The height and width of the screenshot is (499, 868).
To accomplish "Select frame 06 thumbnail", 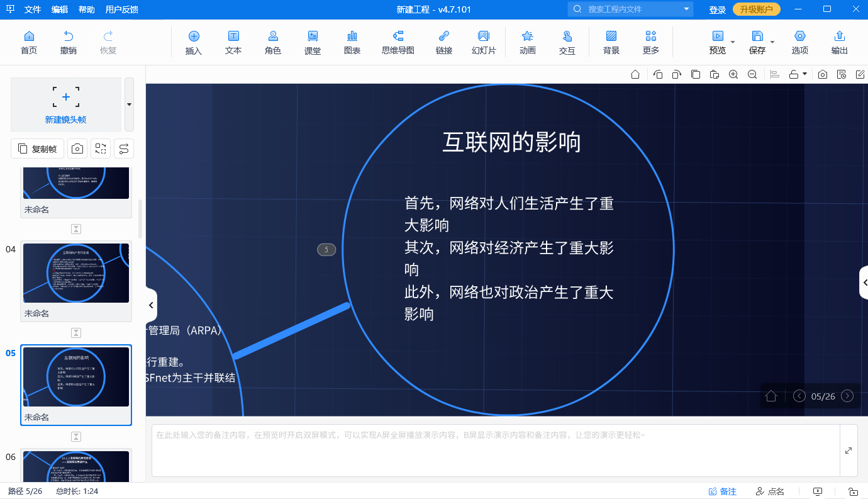I will coord(76,466).
